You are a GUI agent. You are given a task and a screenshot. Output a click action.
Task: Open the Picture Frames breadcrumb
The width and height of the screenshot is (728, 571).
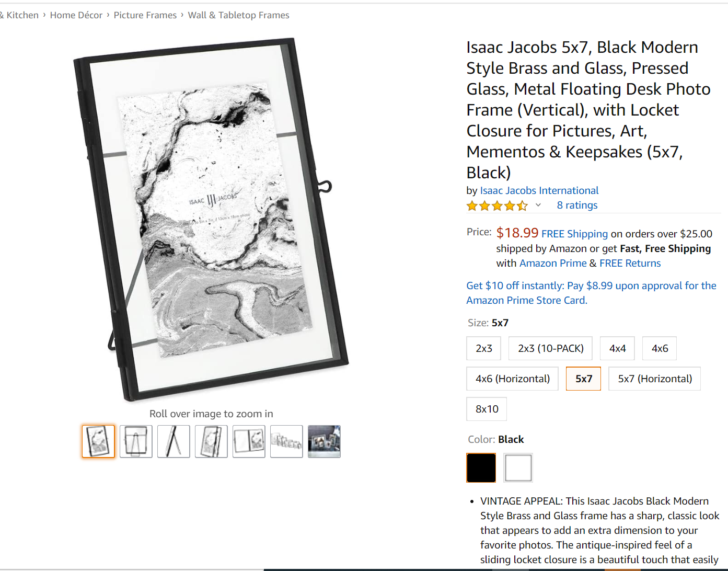[145, 15]
